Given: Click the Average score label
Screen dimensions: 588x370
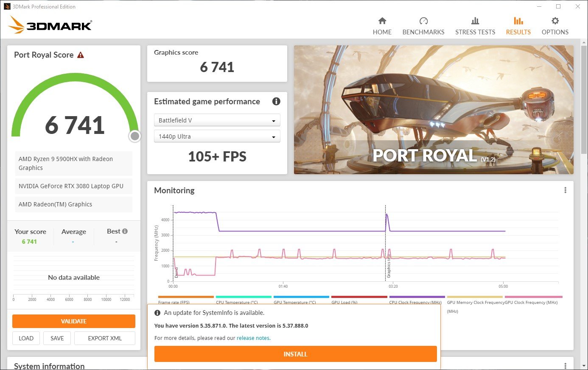Looking at the screenshot, I should click(x=74, y=231).
